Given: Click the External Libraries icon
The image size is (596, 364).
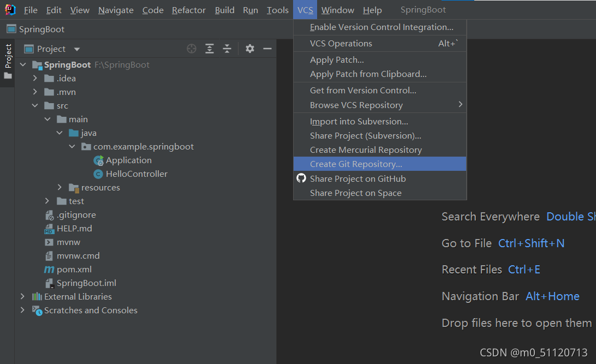Looking at the screenshot, I should tap(37, 297).
